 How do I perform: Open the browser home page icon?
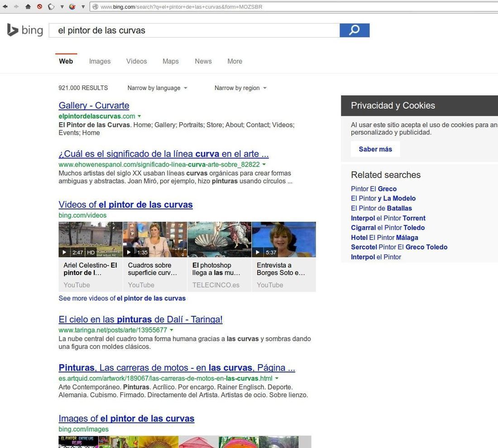pos(28,6)
